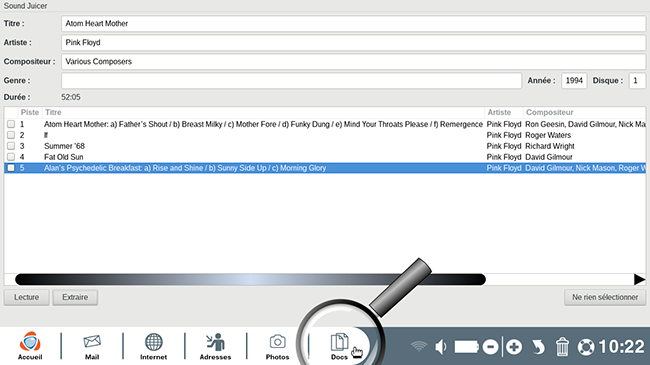Select the Atom Heart Mother track title
Viewport: 650px width, 365px height.
tap(263, 124)
